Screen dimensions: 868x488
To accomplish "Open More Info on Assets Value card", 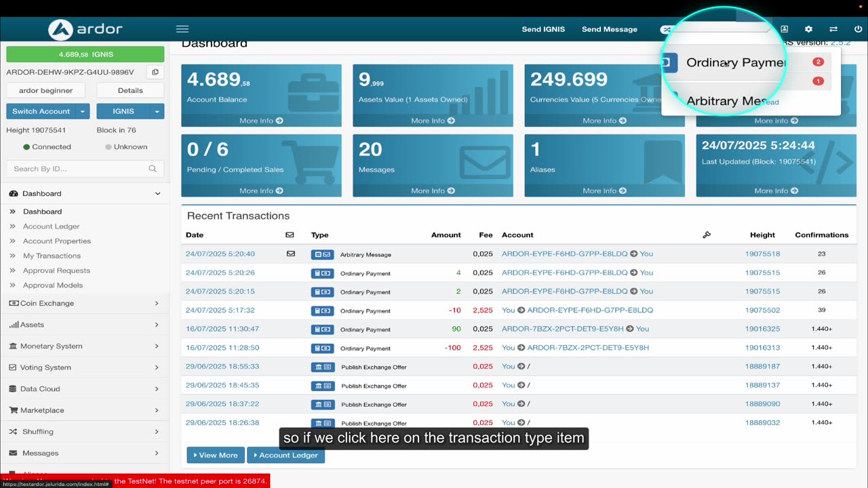I will tap(433, 121).
